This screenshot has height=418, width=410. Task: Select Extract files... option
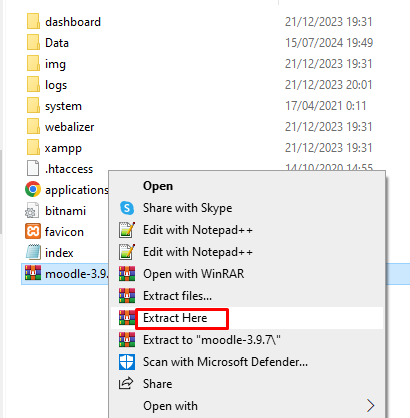177,296
